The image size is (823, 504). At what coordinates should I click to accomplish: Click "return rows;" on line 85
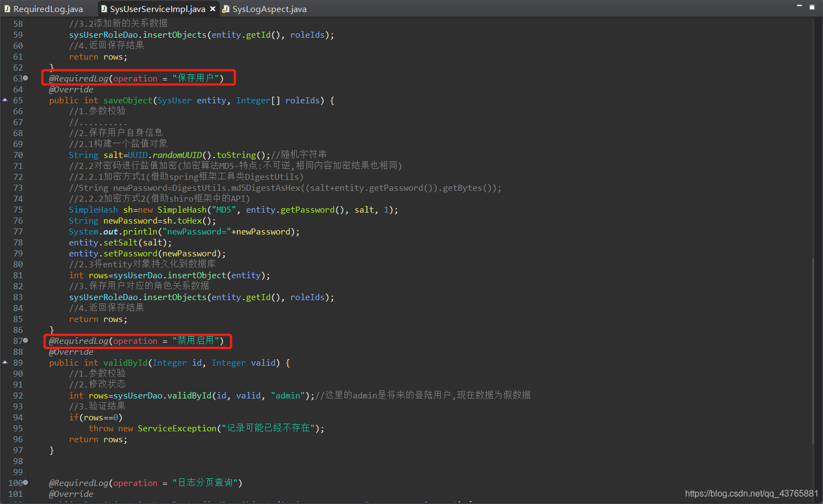click(x=98, y=319)
